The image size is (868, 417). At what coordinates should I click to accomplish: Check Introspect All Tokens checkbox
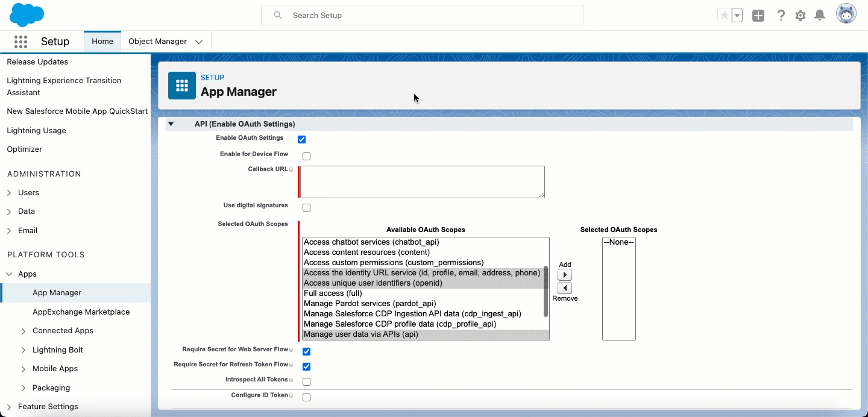coord(306,382)
